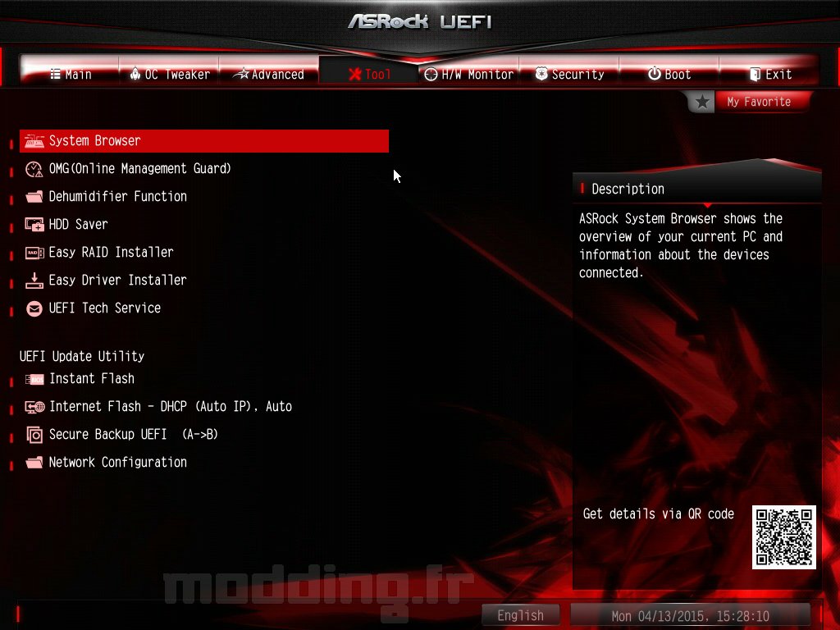Viewport: 840px width, 630px height.
Task: Click the Easy RAID Installer icon
Action: (34, 253)
